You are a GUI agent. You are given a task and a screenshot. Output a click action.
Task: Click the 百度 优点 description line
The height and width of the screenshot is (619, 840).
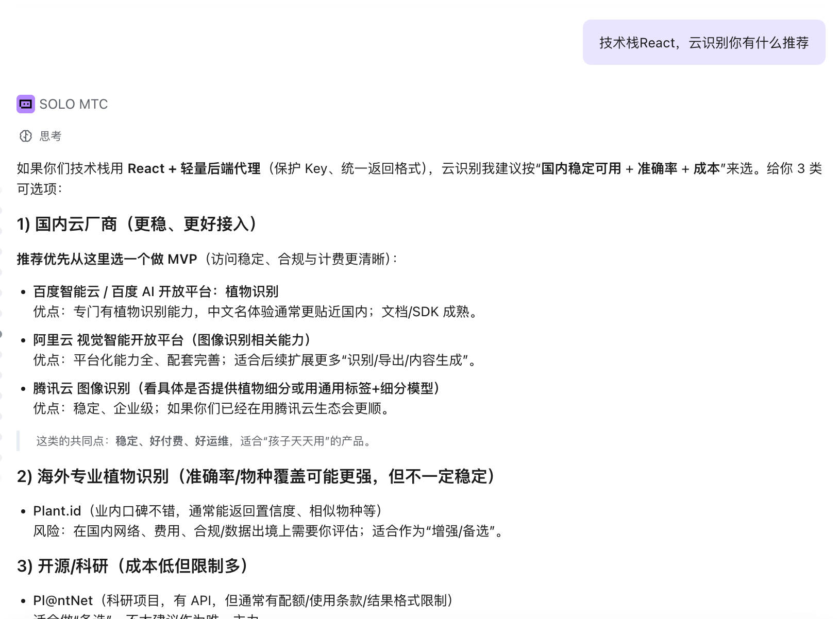pos(256,312)
